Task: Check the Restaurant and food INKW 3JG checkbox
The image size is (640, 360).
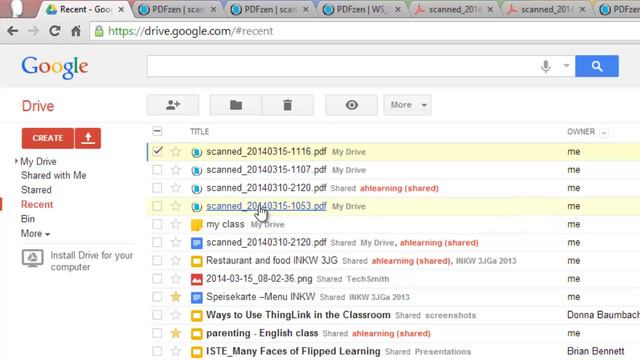Action: coord(157,260)
